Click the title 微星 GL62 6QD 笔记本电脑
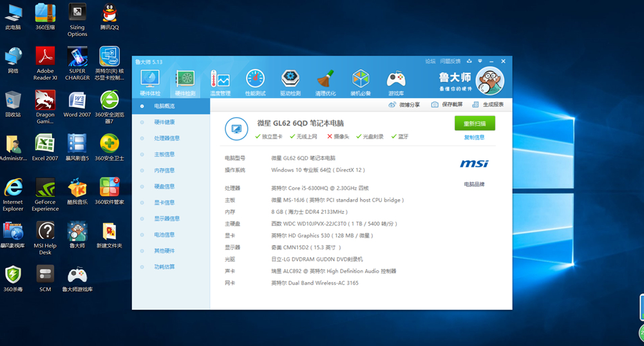This screenshot has width=644, height=346. click(301, 123)
